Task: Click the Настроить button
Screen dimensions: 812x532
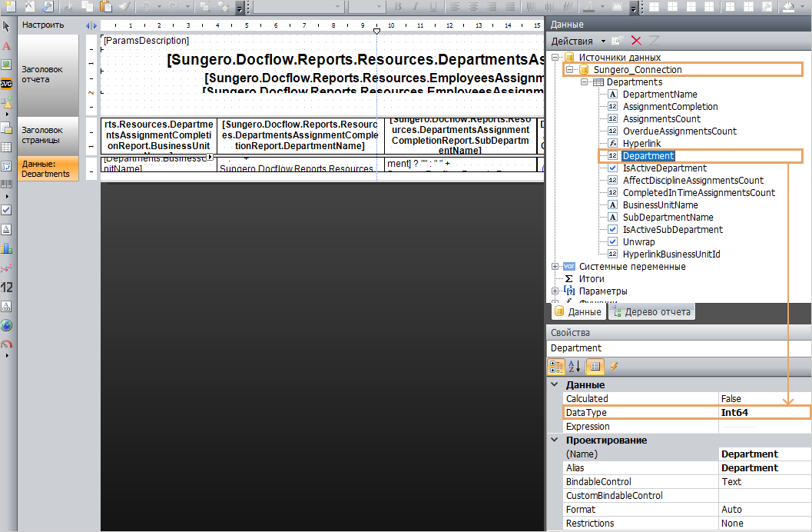Action: pyautogui.click(x=42, y=25)
